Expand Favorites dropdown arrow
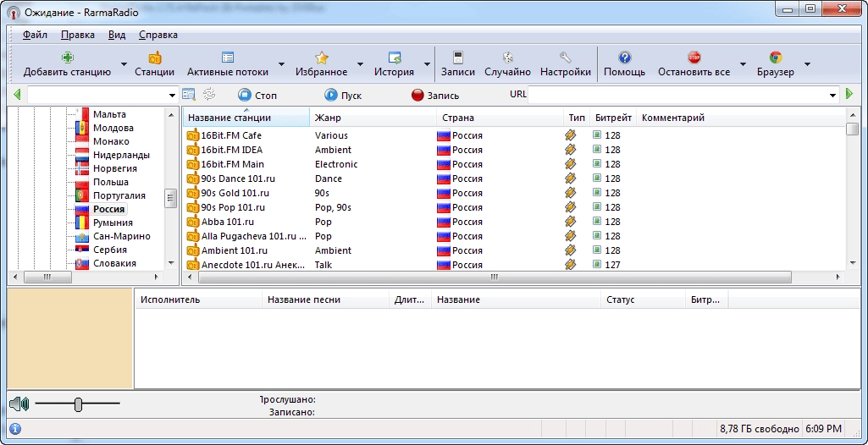Image resolution: width=868 pixels, height=445 pixels. click(360, 64)
